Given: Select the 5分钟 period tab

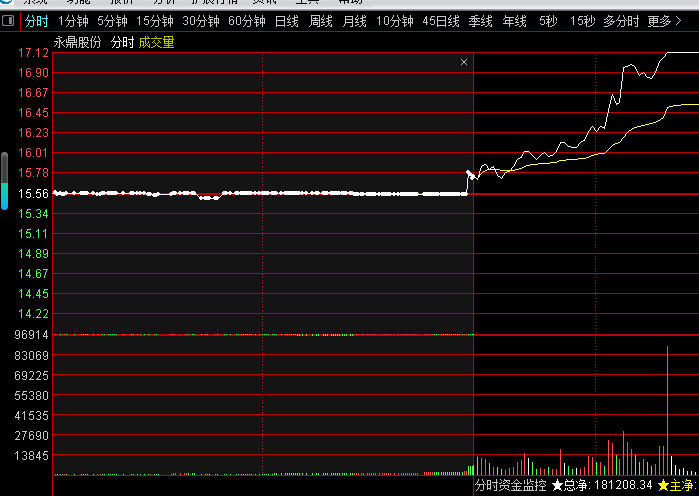Looking at the screenshot, I should 112,20.
